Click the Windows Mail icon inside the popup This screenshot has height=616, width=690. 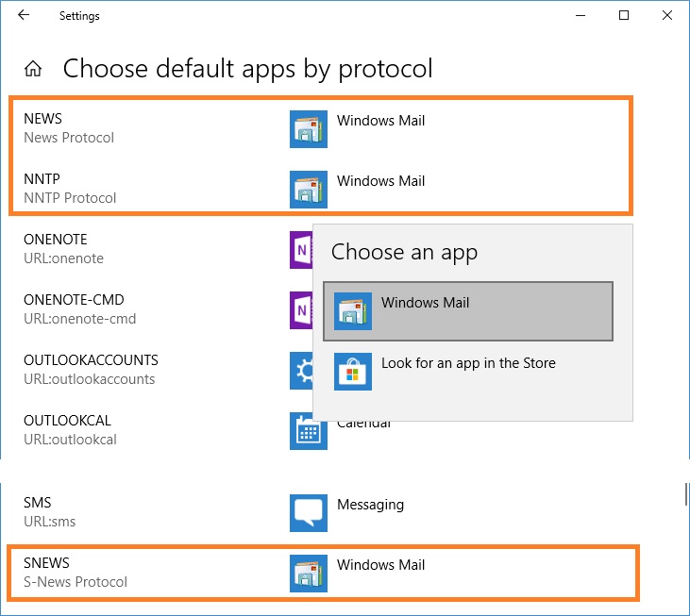[353, 311]
